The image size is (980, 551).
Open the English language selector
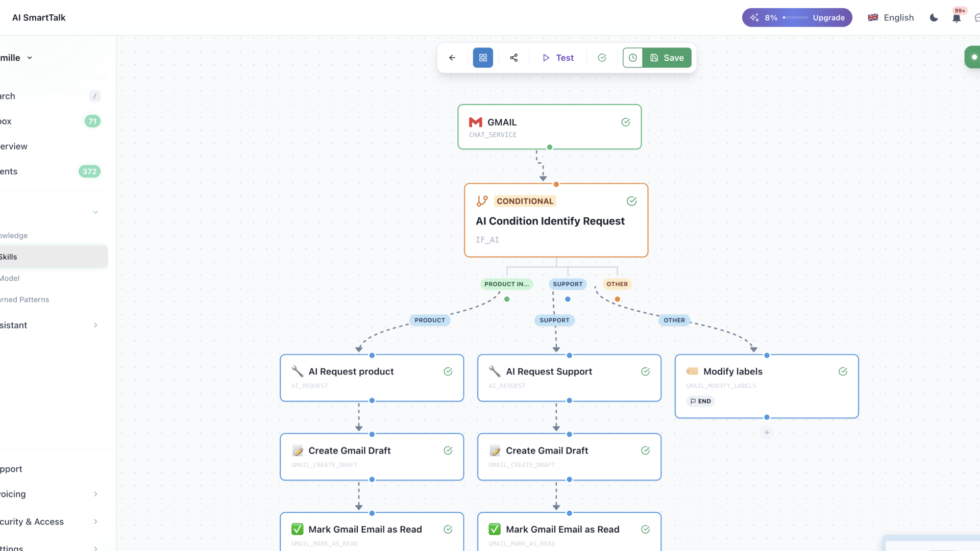click(x=891, y=17)
